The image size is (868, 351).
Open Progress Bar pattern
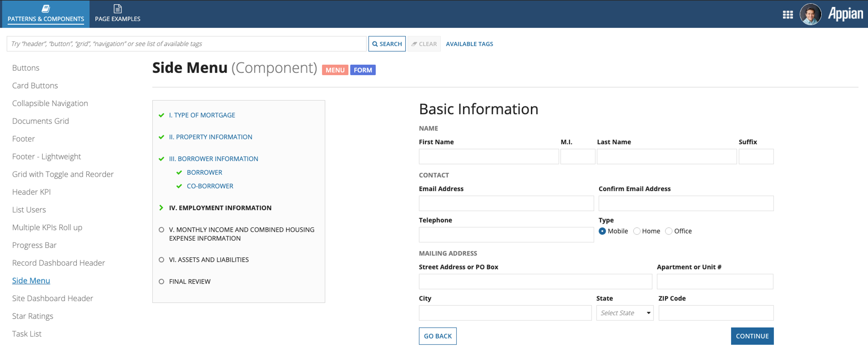[34, 245]
